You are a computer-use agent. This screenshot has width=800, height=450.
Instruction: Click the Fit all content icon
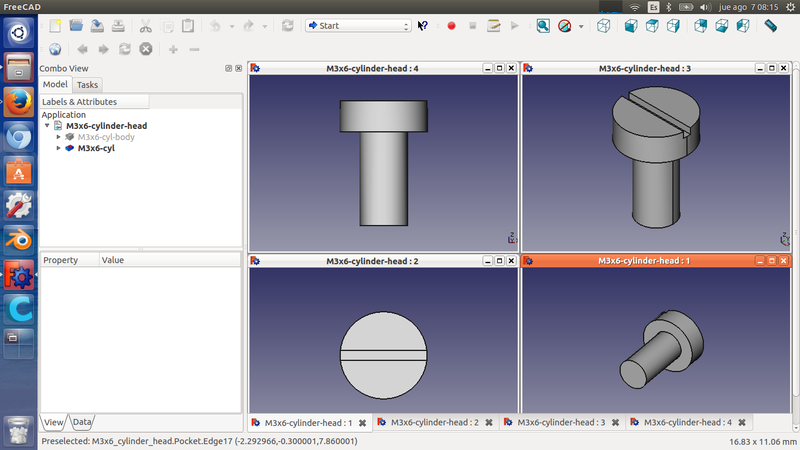point(543,25)
